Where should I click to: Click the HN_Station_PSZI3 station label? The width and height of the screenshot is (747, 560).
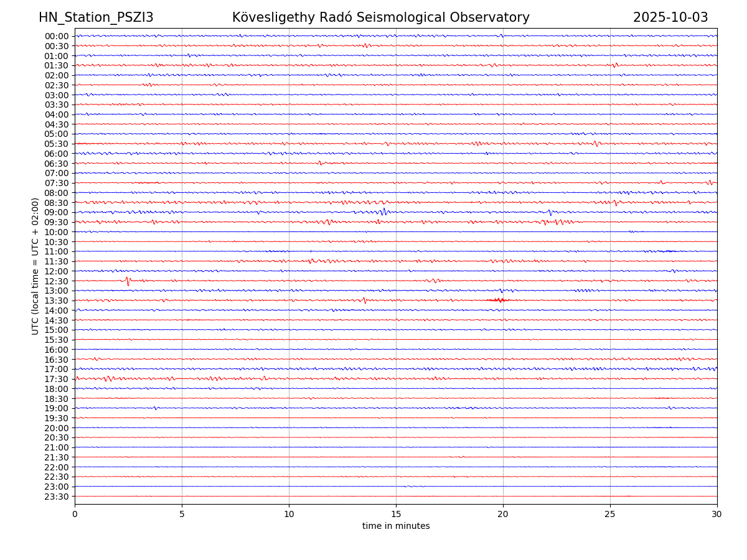[x=96, y=17]
